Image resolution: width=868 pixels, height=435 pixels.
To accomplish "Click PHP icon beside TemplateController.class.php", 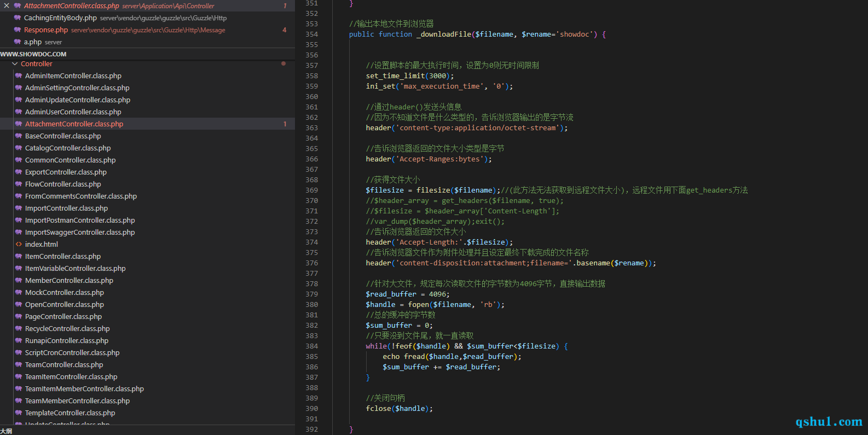I will 19,413.
